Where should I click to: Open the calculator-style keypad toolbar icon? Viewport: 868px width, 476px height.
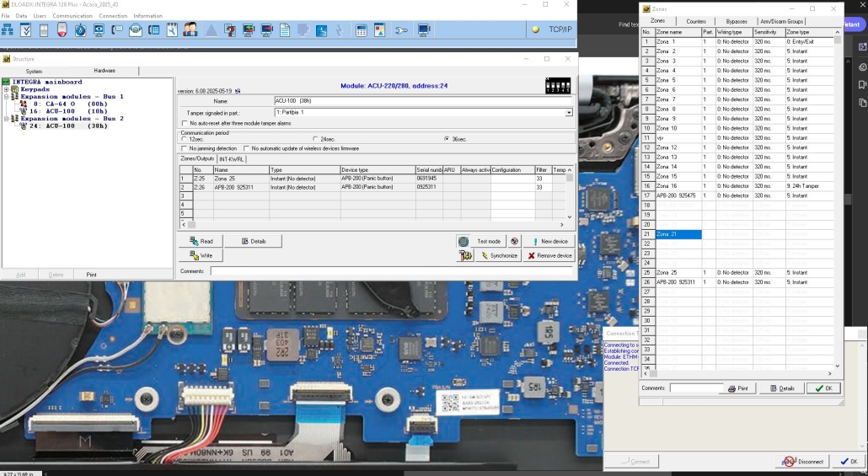pyautogui.click(x=362, y=30)
